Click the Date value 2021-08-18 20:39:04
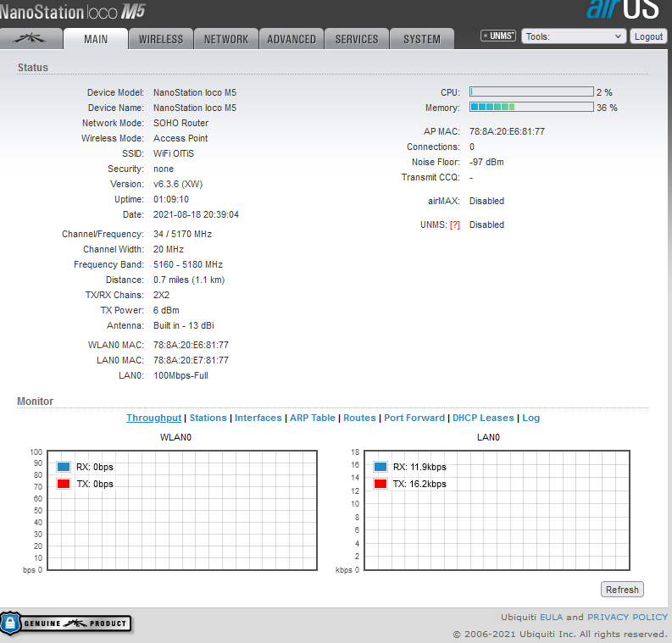The width and height of the screenshot is (672, 643). pos(196,214)
